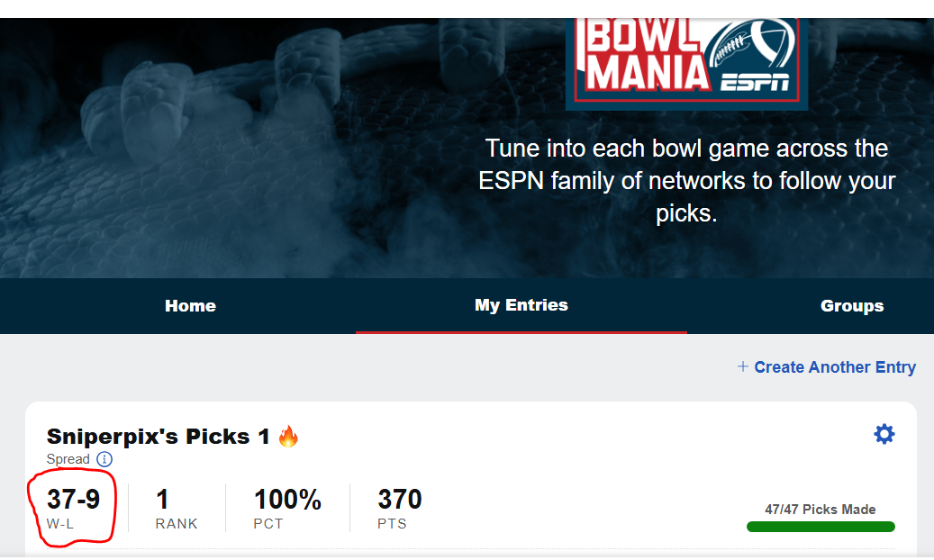The image size is (934, 560).
Task: Go to the Home tab
Action: 190,306
